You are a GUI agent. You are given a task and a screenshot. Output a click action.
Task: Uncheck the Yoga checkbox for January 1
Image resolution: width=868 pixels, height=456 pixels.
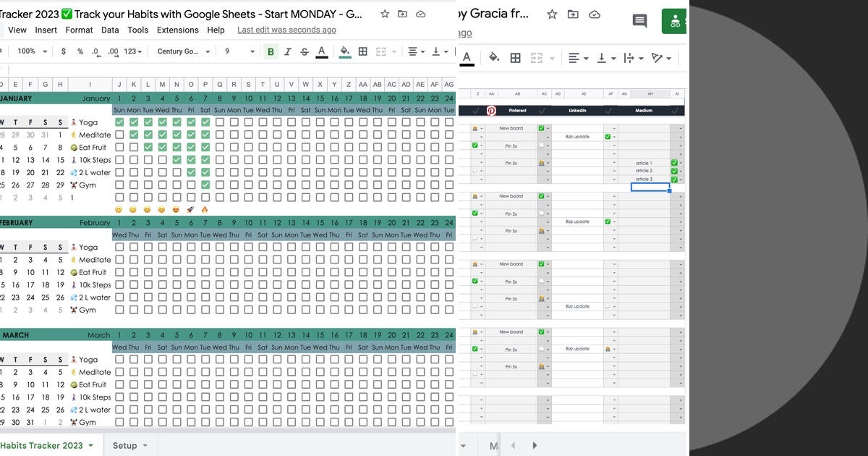pyautogui.click(x=119, y=122)
